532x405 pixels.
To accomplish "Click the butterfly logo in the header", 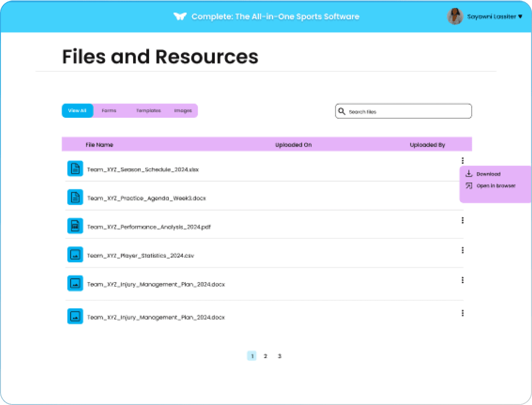I will pyautogui.click(x=180, y=17).
